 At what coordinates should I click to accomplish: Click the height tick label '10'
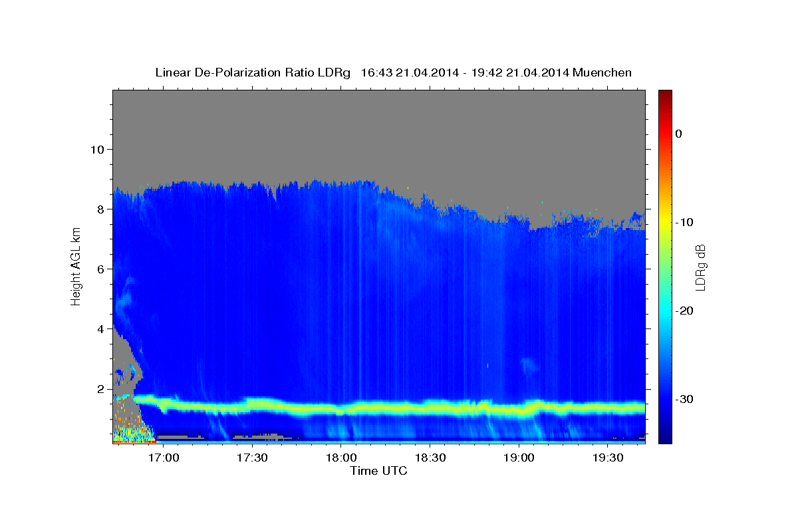tap(96, 149)
